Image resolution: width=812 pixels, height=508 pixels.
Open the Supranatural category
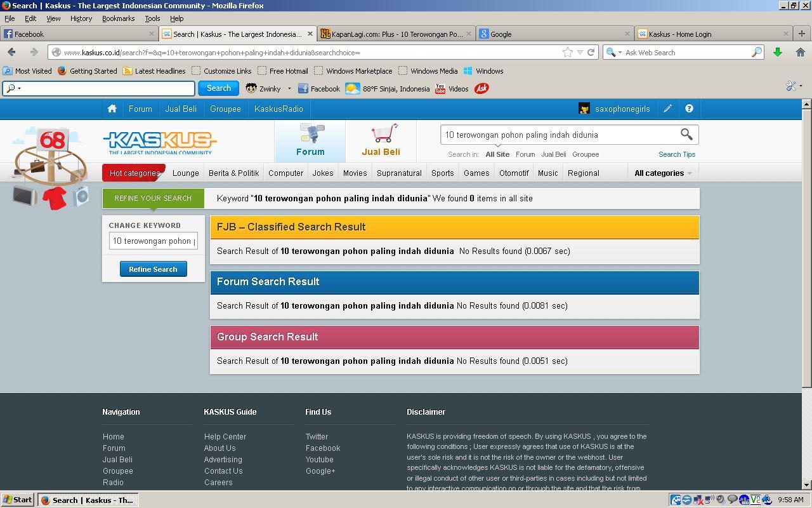tap(399, 173)
